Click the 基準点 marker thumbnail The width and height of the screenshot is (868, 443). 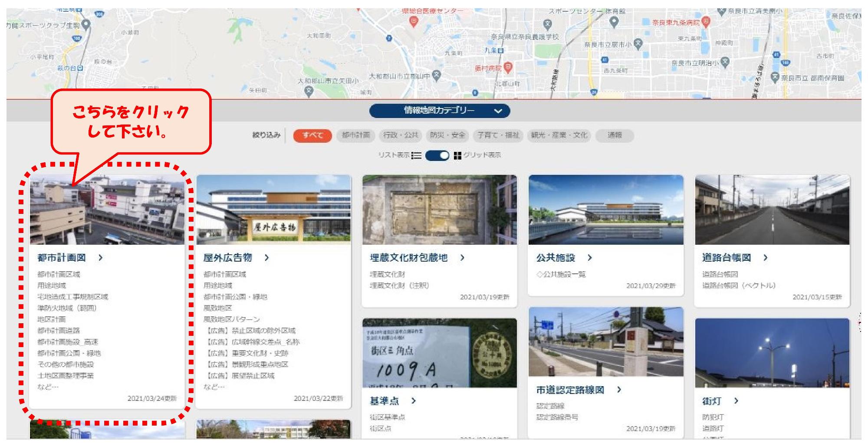pyautogui.click(x=440, y=353)
